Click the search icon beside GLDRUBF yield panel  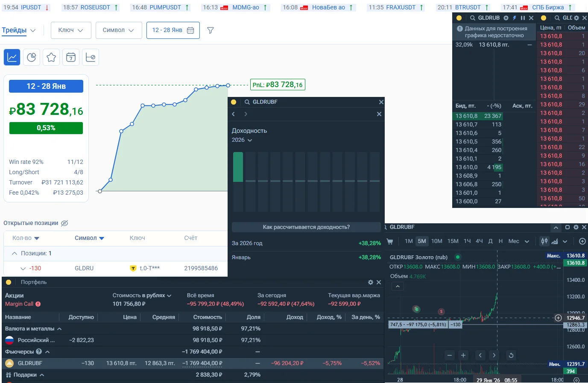point(247,102)
